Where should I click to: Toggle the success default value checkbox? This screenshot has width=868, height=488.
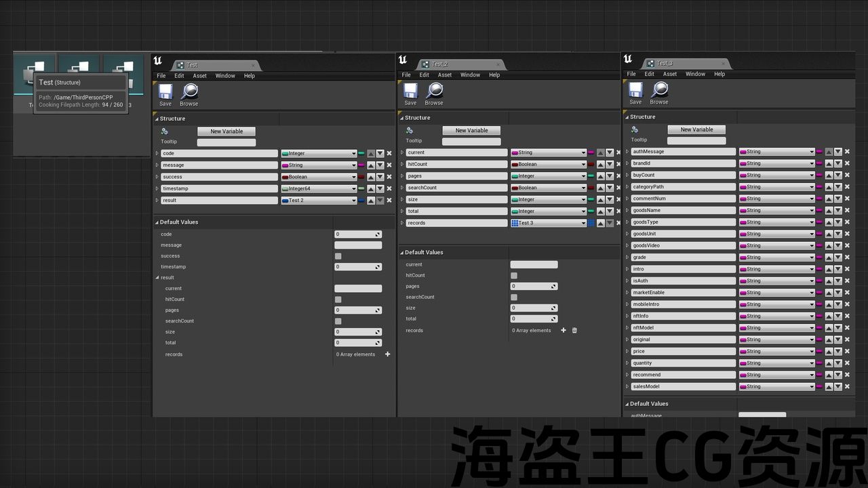[x=338, y=256]
